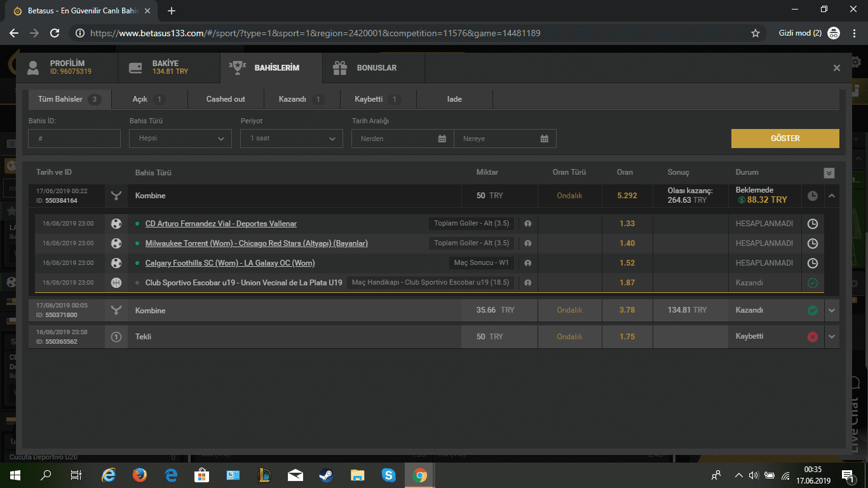Open Windows Start menu
Image resolution: width=868 pixels, height=488 pixels.
tap(15, 475)
